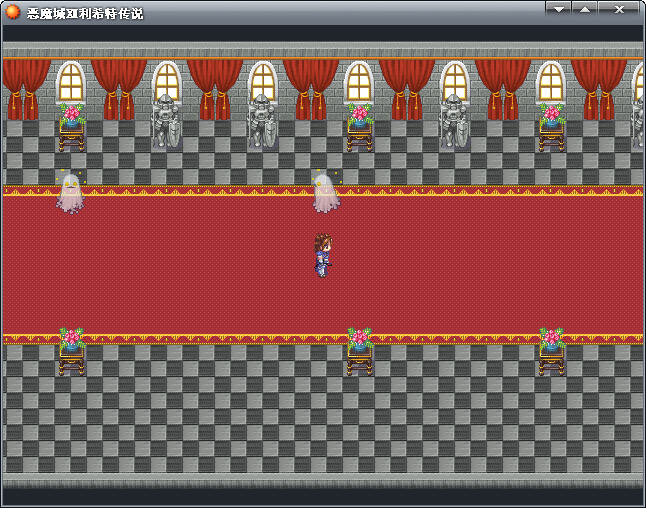The image size is (646, 508).
Task: Click the ghost floating directly above the hero
Action: (x=326, y=193)
